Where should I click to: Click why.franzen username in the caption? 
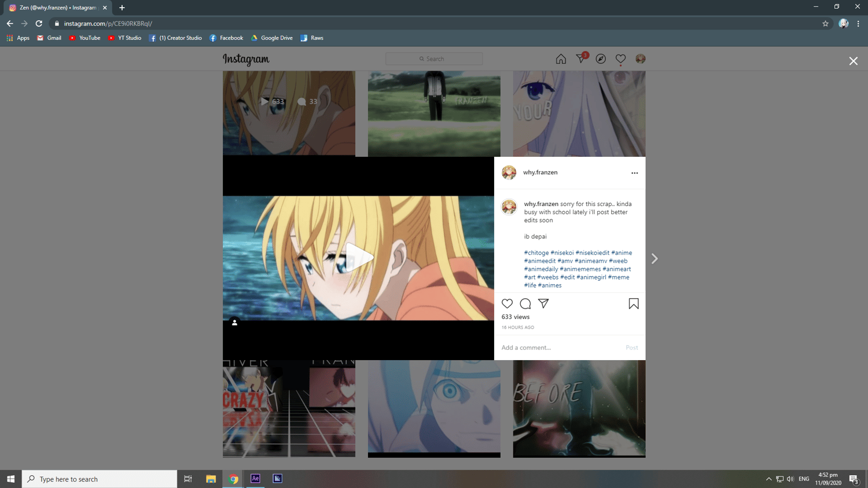(541, 204)
